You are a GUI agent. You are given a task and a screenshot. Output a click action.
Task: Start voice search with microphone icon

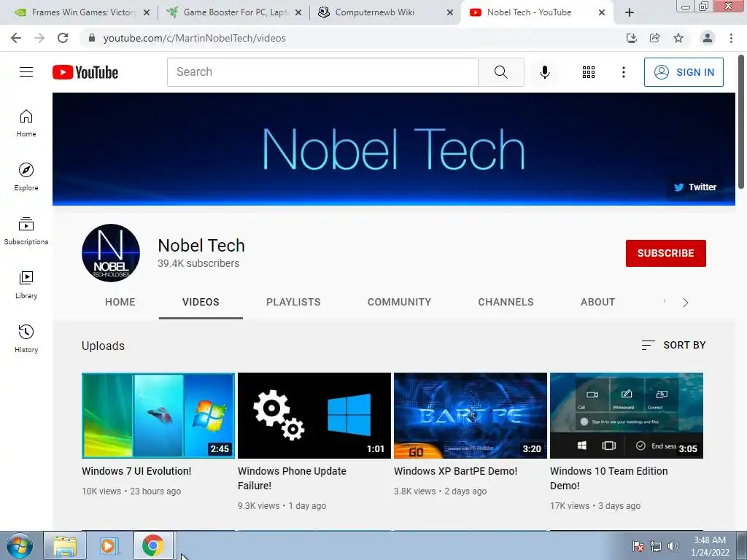click(x=544, y=72)
